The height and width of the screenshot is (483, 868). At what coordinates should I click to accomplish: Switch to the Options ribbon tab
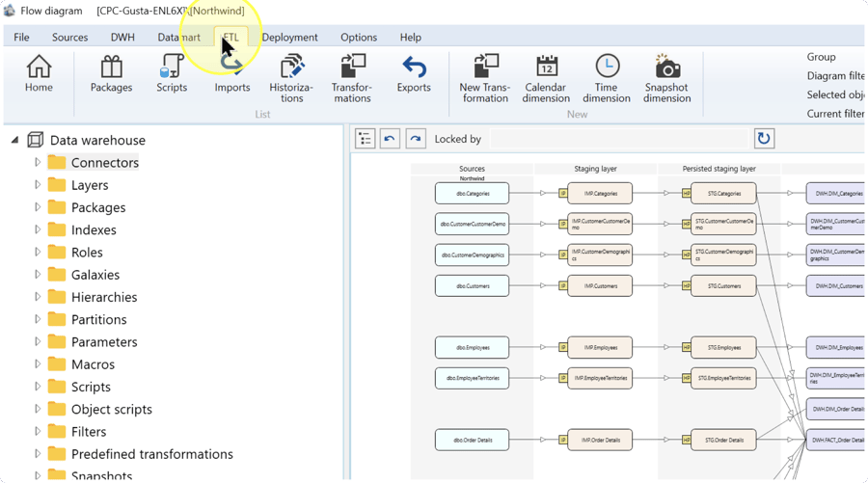coord(359,37)
